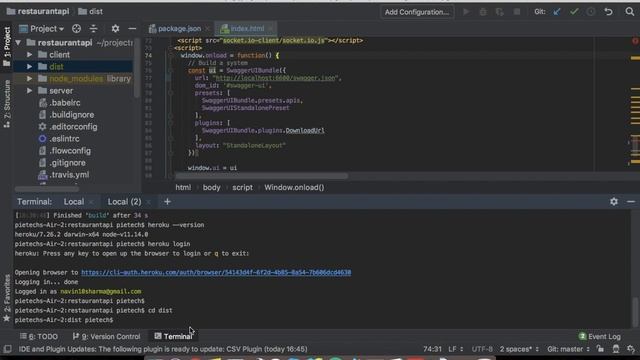Click the Git revert/rollback arrow icon
The width and height of the screenshot is (640, 360).
pyautogui.click(x=608, y=12)
